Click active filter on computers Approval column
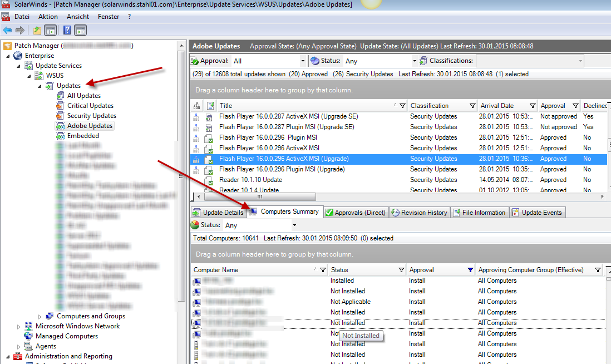The height and width of the screenshot is (364, 611). 470,270
